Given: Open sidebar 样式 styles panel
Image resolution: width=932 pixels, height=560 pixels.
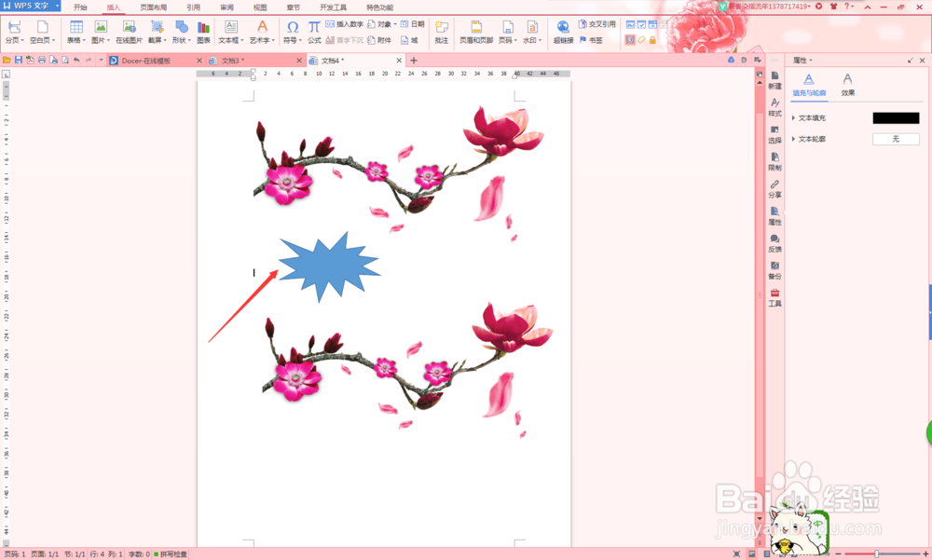Looking at the screenshot, I should 774,107.
